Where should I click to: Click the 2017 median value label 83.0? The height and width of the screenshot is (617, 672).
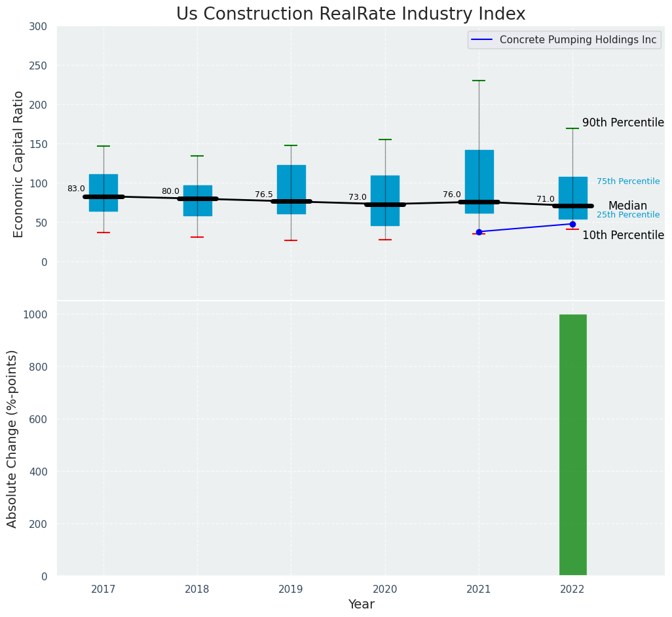pyautogui.click(x=76, y=189)
